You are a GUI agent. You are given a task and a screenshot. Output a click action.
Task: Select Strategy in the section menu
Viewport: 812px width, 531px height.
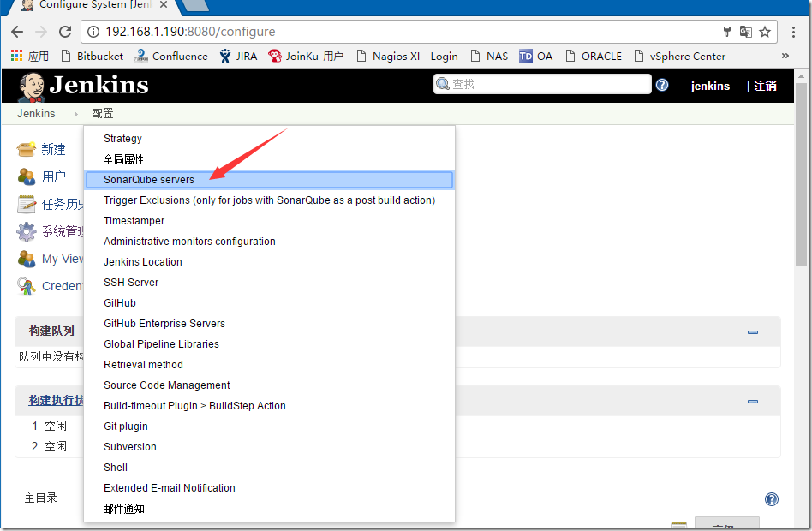(269, 139)
